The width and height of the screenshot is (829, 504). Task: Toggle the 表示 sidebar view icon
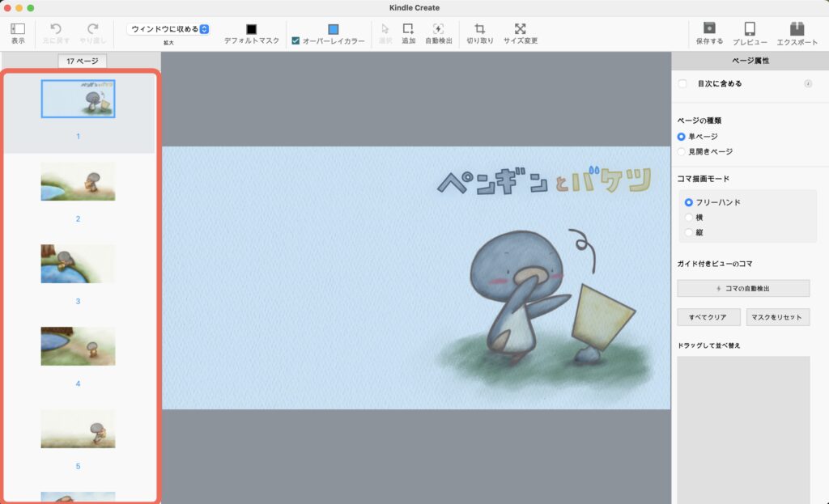[18, 29]
